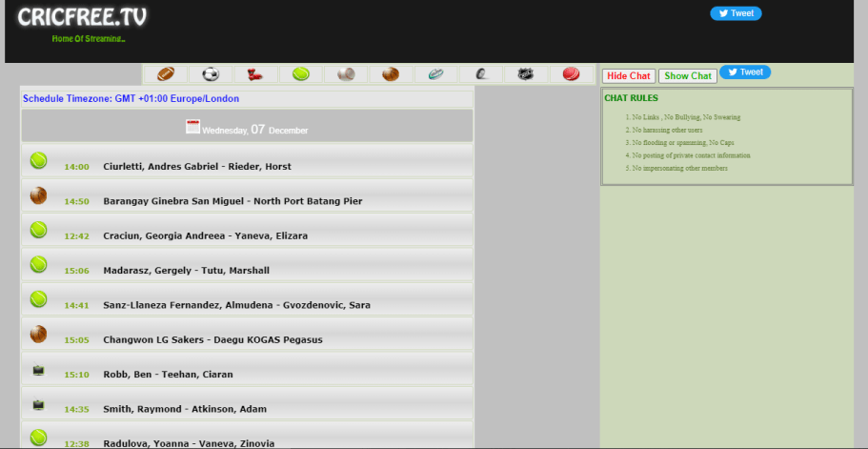Tweet using button beside Show Chat
Image resolution: width=868 pixels, height=449 pixels.
pos(745,72)
